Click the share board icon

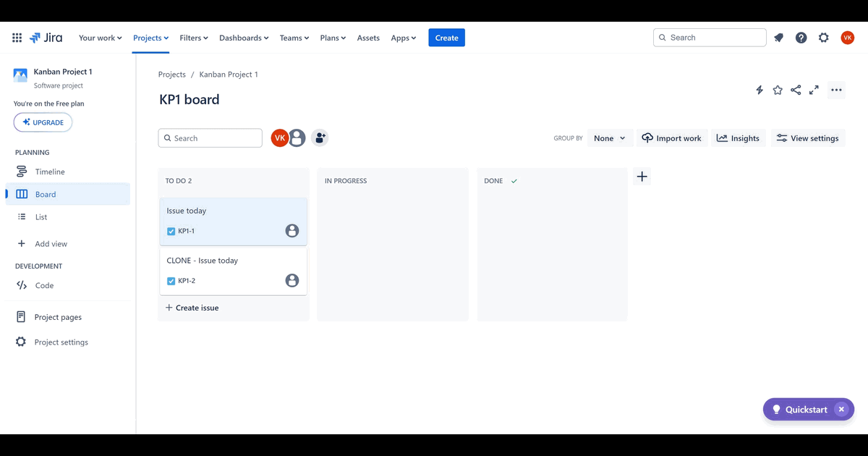pos(796,90)
